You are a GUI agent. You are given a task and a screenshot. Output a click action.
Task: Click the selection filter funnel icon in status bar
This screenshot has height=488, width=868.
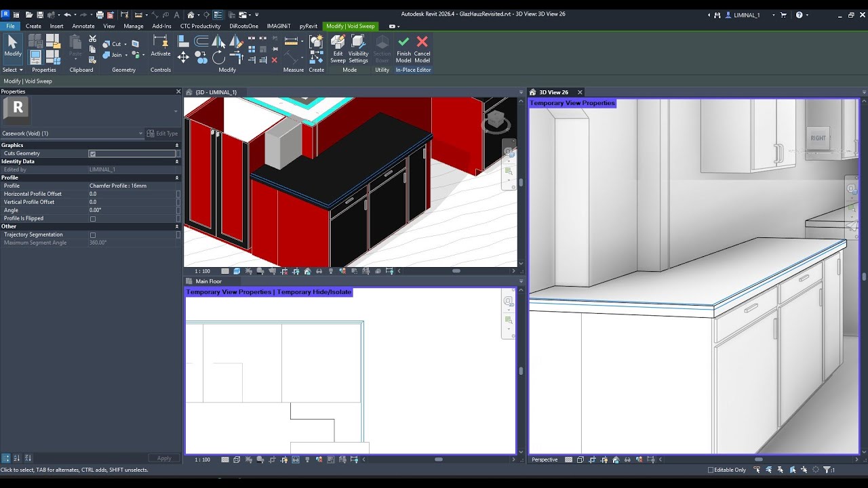click(827, 470)
